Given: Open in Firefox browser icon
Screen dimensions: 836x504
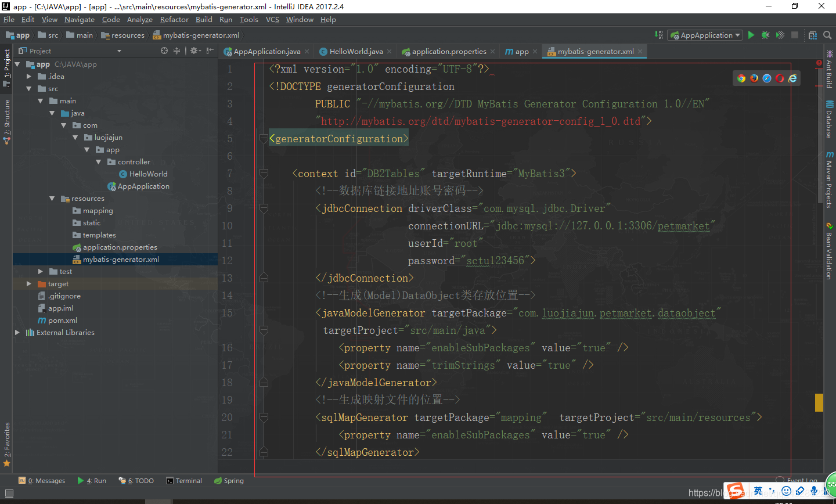Looking at the screenshot, I should point(754,78).
